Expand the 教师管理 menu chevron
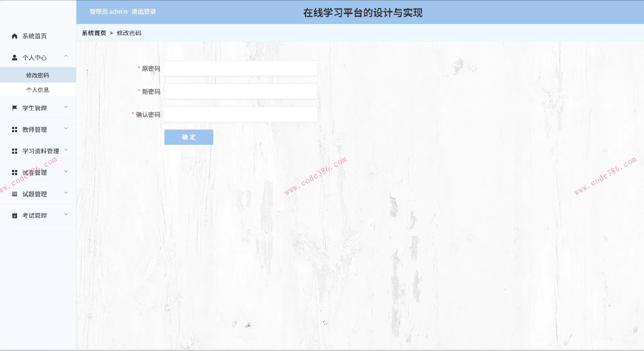 click(66, 128)
